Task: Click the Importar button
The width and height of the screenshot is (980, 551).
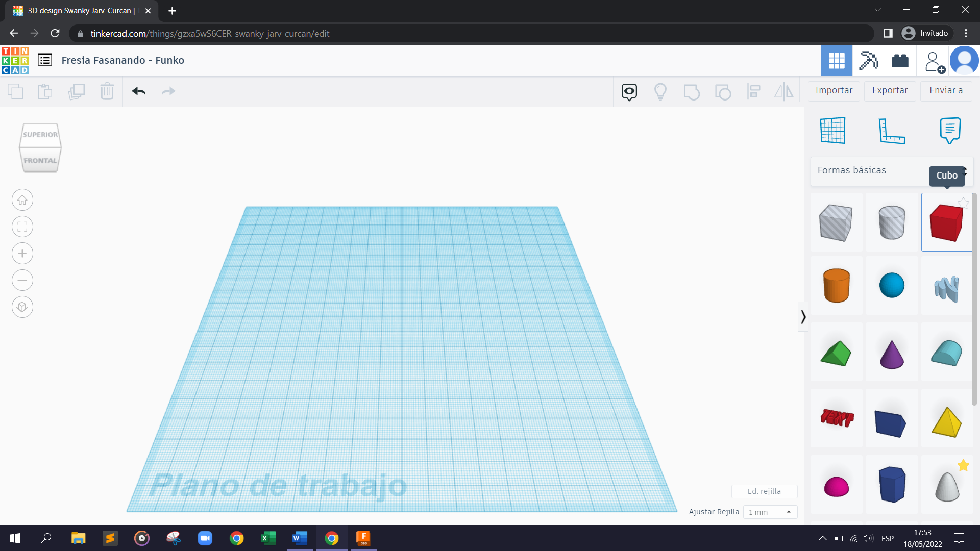Action: point(834,91)
